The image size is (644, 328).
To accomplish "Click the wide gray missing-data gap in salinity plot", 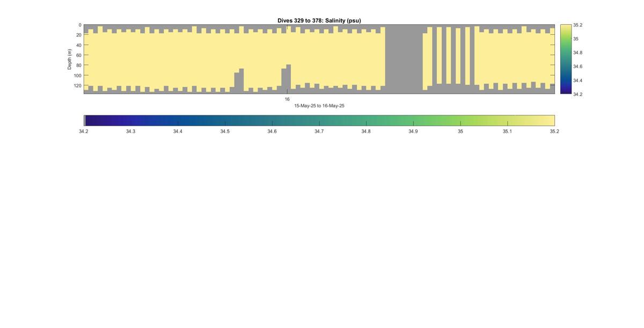I will coord(404,59).
